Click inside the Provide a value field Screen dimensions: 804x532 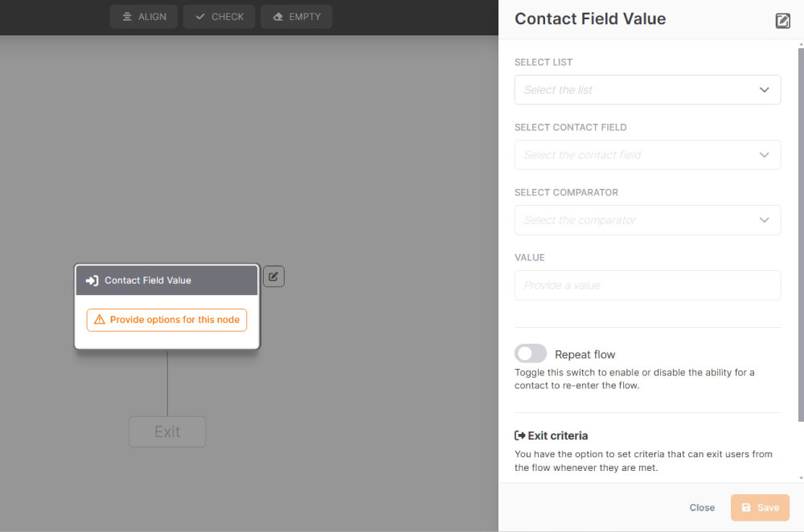coord(647,285)
